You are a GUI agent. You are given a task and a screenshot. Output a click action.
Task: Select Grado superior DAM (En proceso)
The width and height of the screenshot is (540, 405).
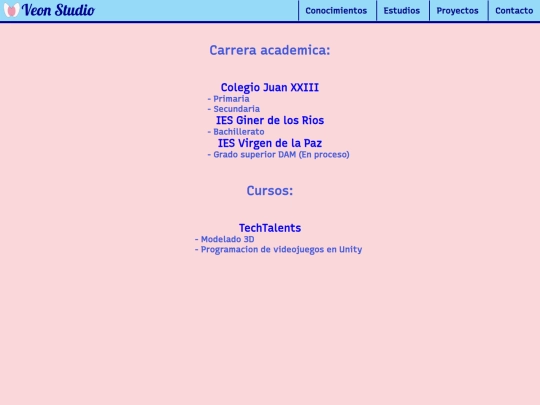[278, 154]
